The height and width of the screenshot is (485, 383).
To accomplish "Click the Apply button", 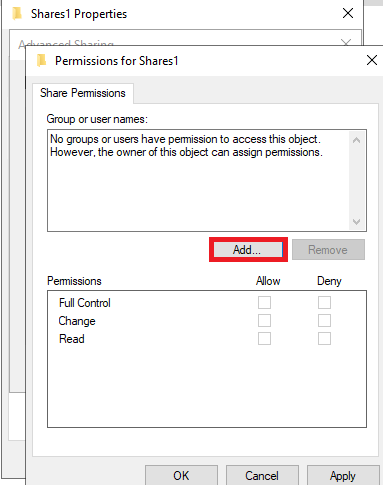I will click(x=343, y=475).
